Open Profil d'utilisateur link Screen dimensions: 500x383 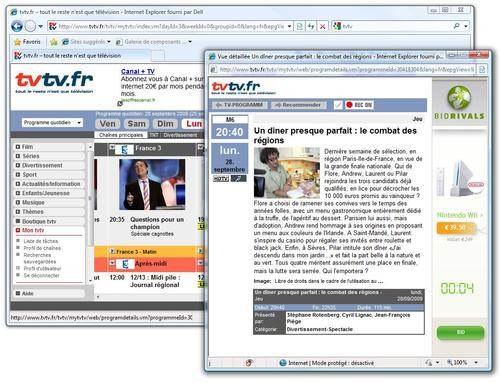point(42,268)
